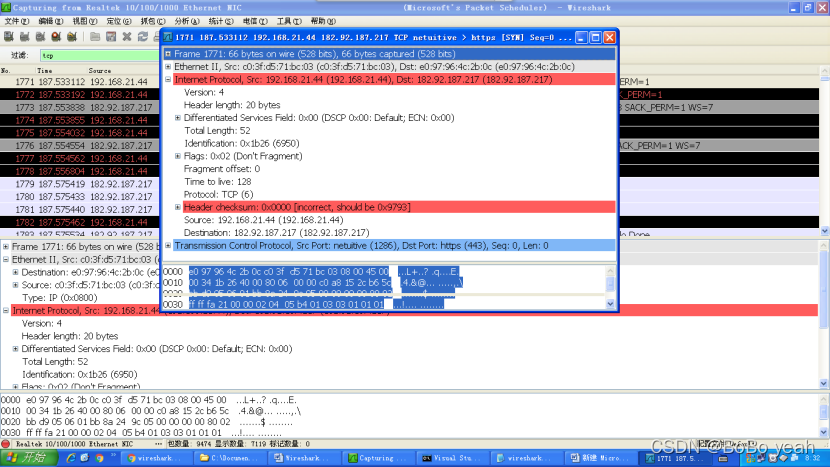Select 'Type: IP (0x0800)' in main pane
The image size is (830, 467).
59,298
